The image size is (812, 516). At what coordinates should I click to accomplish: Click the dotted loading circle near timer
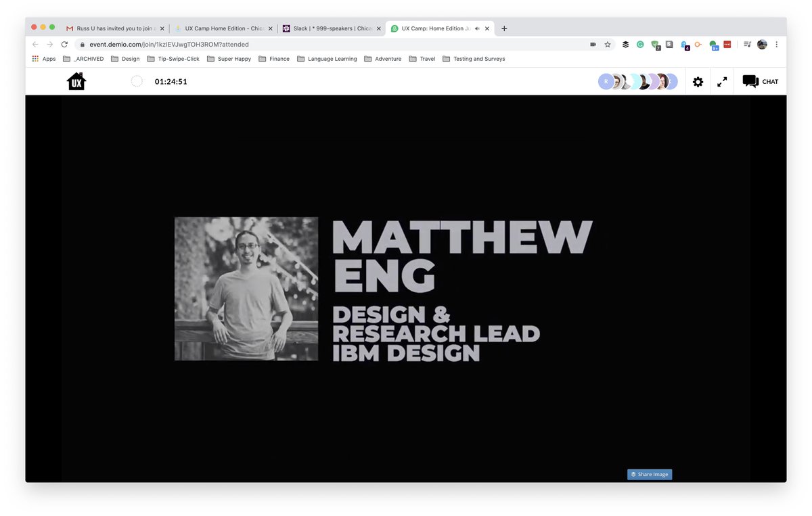pyautogui.click(x=137, y=82)
